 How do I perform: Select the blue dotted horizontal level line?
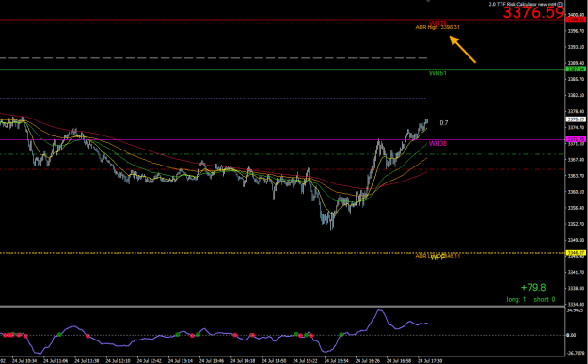[213, 98]
